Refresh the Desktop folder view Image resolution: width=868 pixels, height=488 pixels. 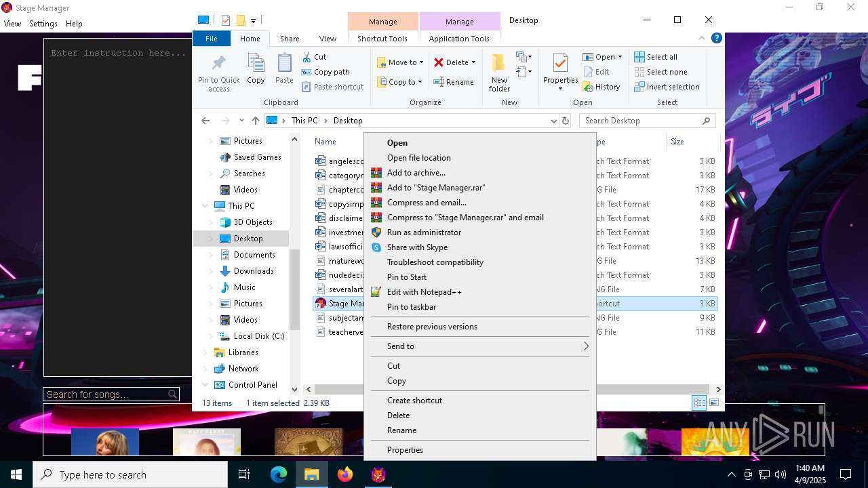pyautogui.click(x=566, y=121)
